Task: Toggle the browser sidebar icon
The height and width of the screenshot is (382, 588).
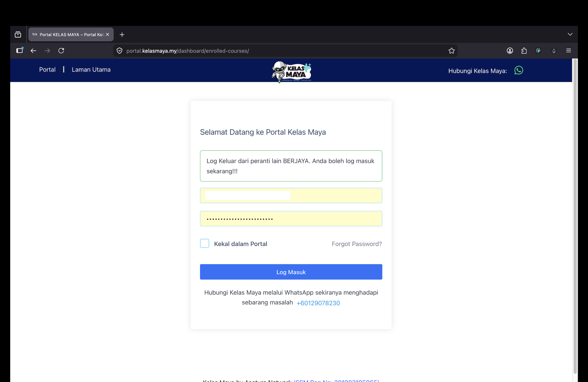Action: [20, 50]
